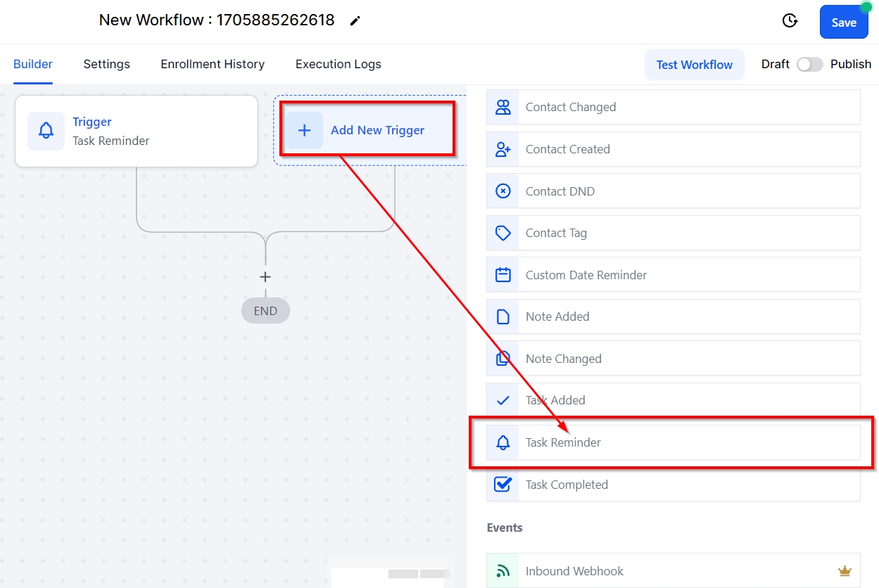Click the plus icon on Add New Trigger

pyautogui.click(x=304, y=130)
